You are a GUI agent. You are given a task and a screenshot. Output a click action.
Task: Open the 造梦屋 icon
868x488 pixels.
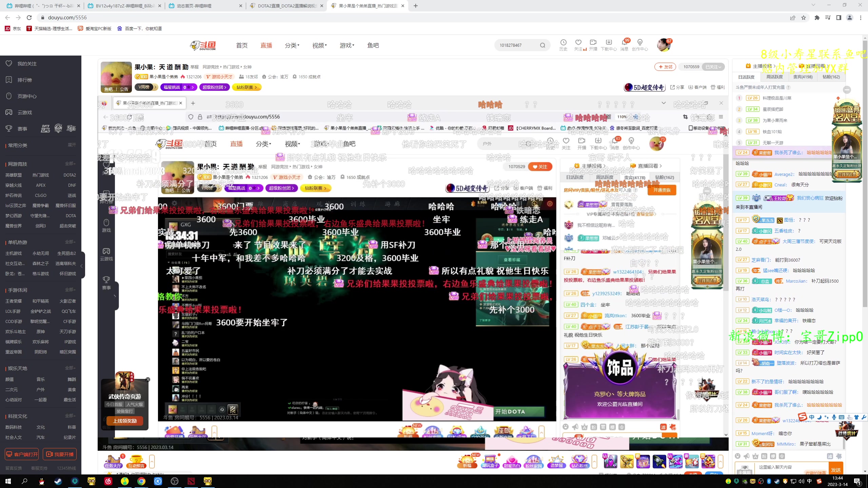[556, 461]
